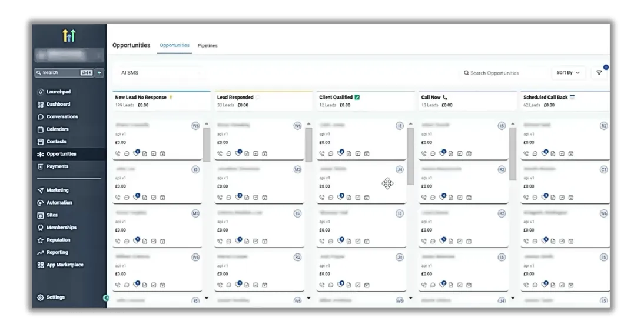Focus the sidebar Search field
The height and width of the screenshot is (331, 644).
64,72
